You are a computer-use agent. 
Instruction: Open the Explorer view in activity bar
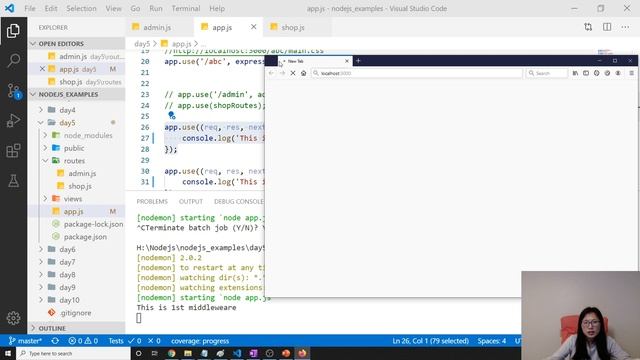point(13,31)
